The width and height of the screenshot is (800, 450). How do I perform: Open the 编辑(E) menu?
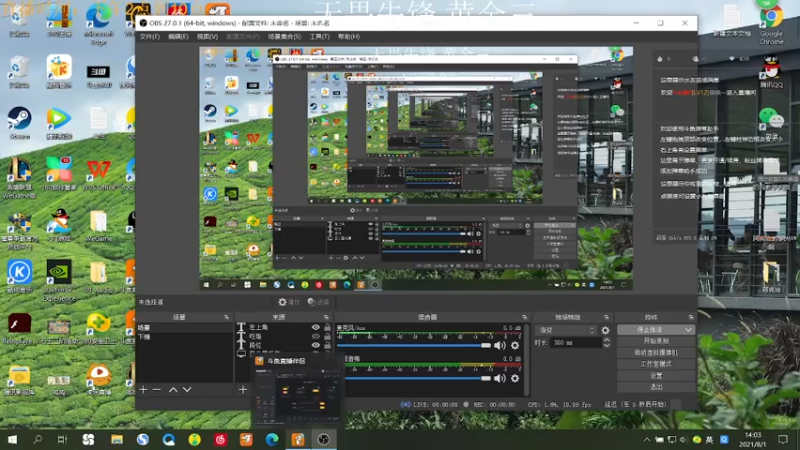click(178, 37)
